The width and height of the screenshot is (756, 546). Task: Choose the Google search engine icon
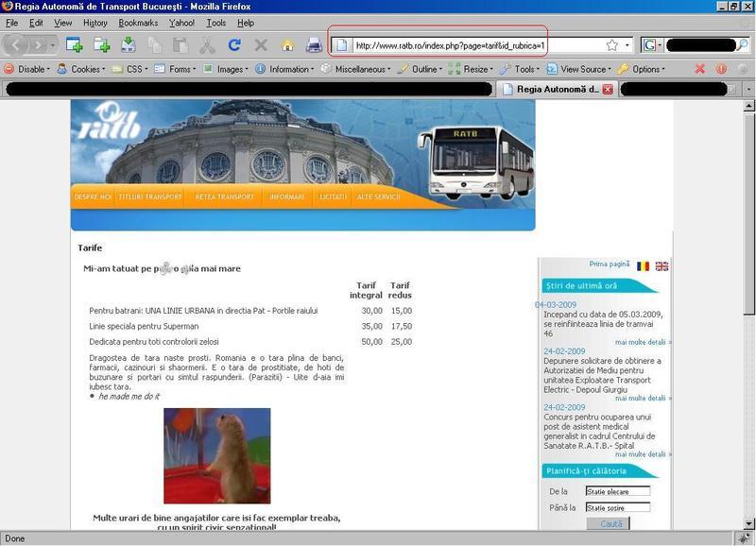[649, 45]
